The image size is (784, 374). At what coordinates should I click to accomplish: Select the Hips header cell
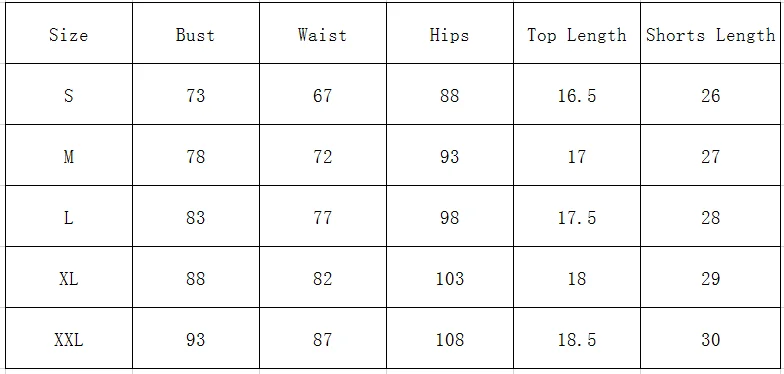tap(450, 33)
